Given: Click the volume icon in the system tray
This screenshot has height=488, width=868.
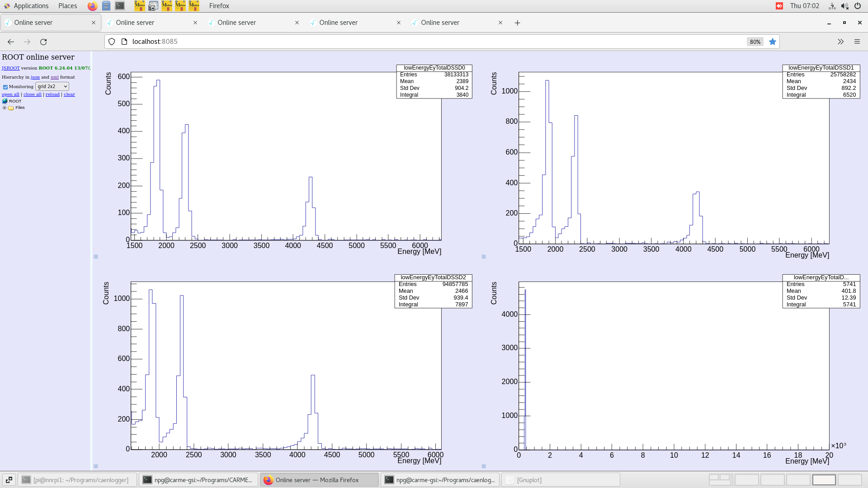Looking at the screenshot, I should click(x=844, y=6).
